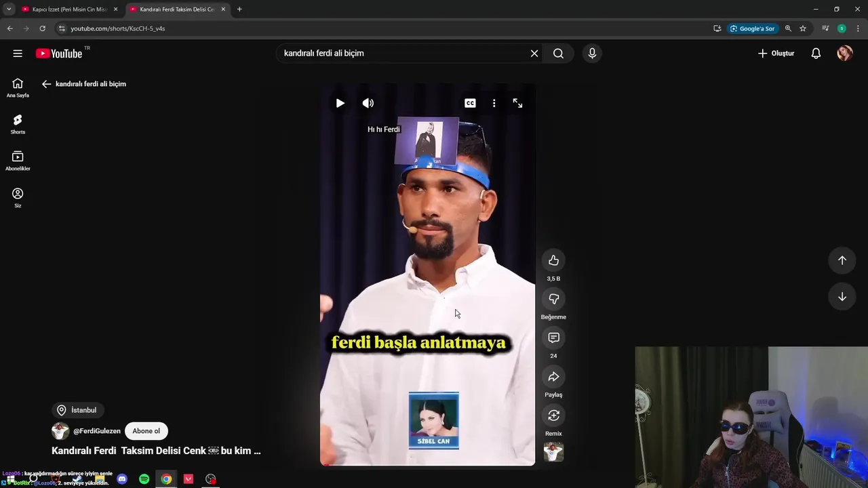
Task: Click the search magnifier button
Action: [558, 54]
